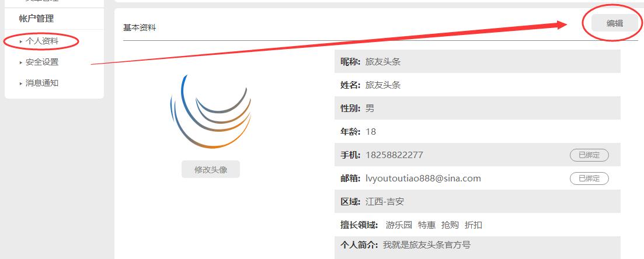Select the 基本资料 heading
Image resolution: width=644 pixels, height=259 pixels.
click(x=140, y=27)
